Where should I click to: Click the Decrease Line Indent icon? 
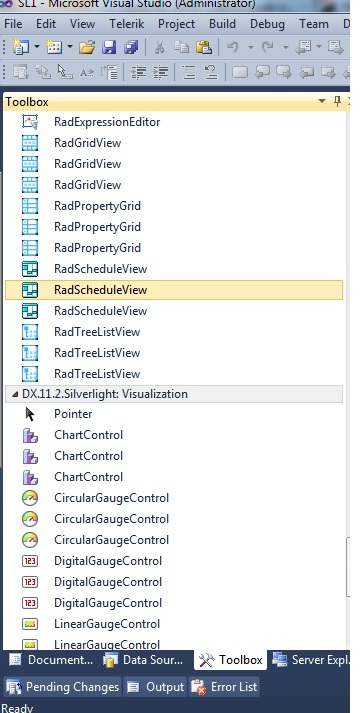pyautogui.click(x=137, y=72)
